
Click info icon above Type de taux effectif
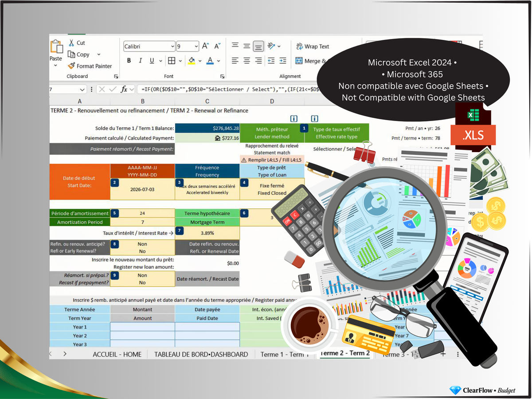(314, 118)
